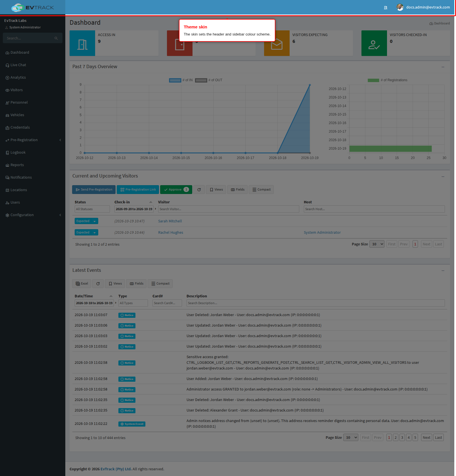Toggle the # of IN chart legend
Image resolution: width=456 pixels, height=476 pixels.
click(x=181, y=80)
